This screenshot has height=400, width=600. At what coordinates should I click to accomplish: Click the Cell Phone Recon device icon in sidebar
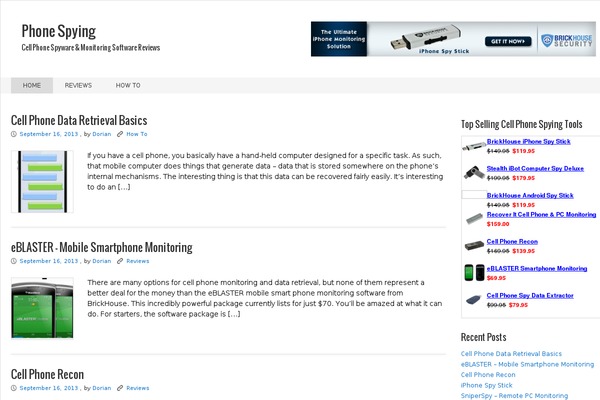tap(474, 245)
